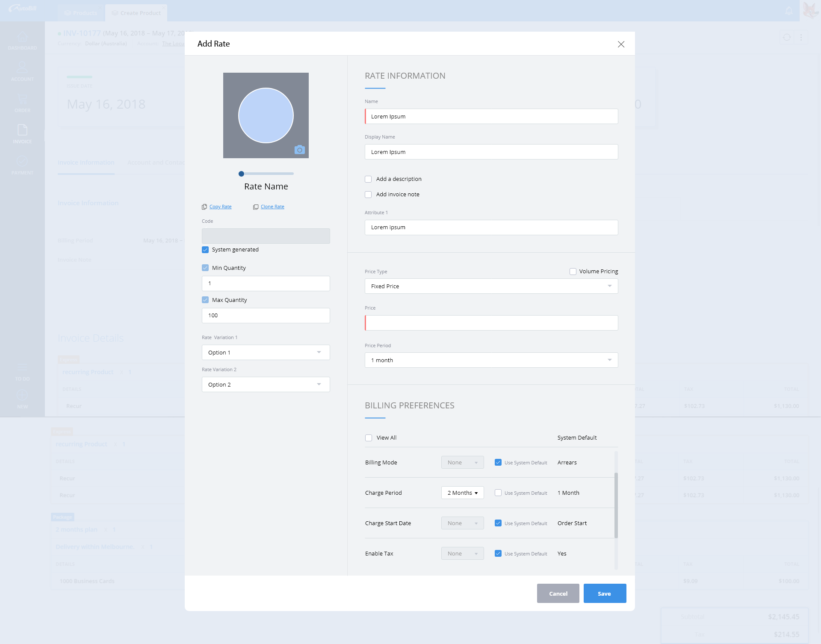This screenshot has width=821, height=644.
Task: Click the Clone Rate icon
Action: tap(256, 207)
